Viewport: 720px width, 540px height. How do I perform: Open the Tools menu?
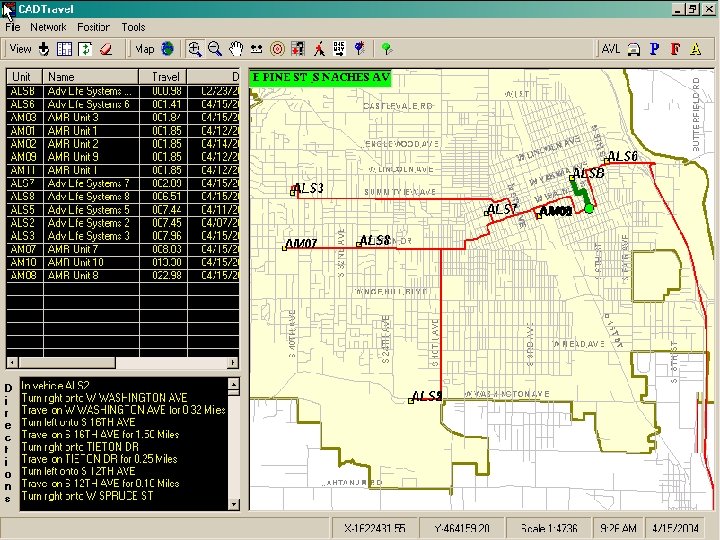[133, 27]
